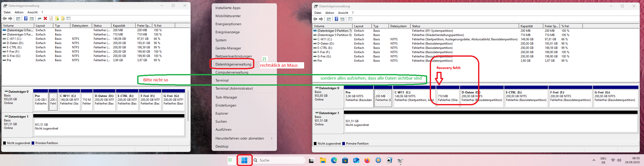Open blue Help icon in left window toolbar
The width and height of the screenshot is (644, 166).
coord(26,18)
